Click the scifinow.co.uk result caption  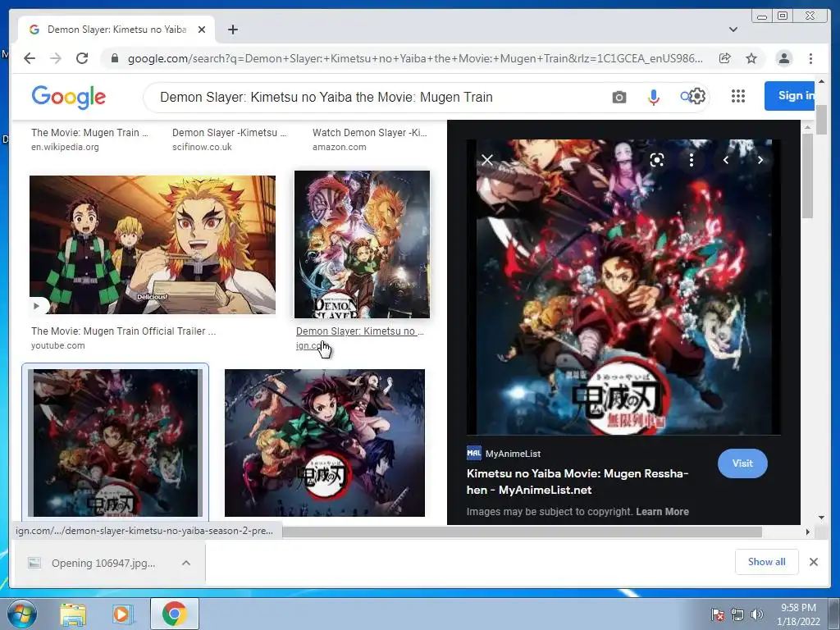point(202,147)
